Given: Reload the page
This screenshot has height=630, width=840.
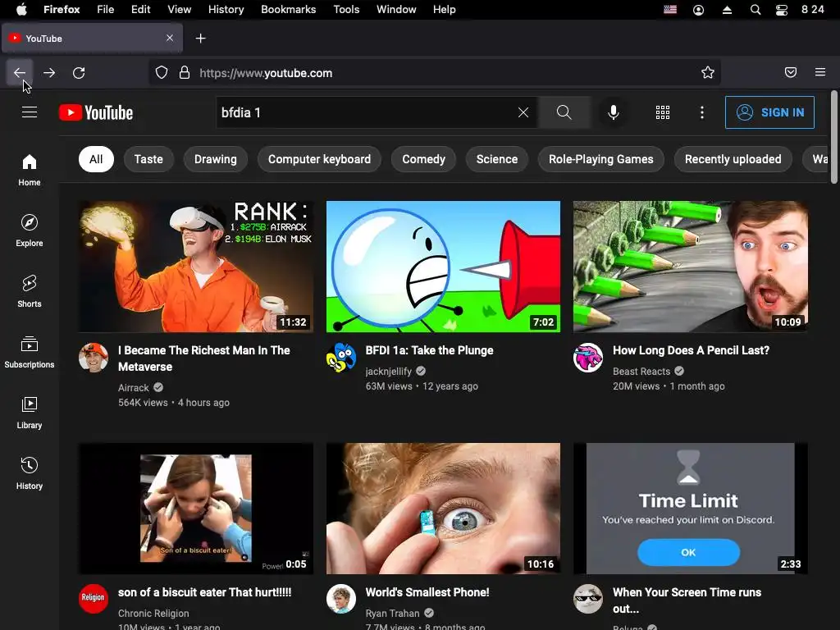Looking at the screenshot, I should [x=79, y=73].
